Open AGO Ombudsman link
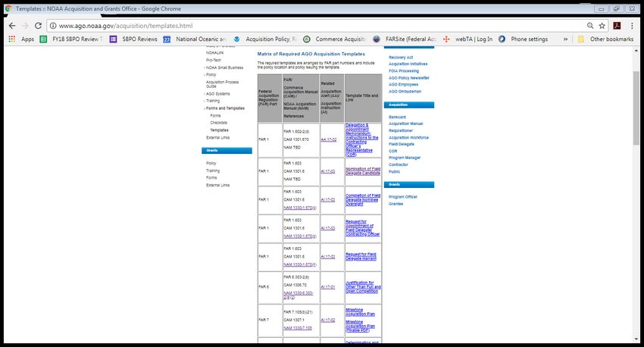The width and height of the screenshot is (644, 347). [405, 92]
